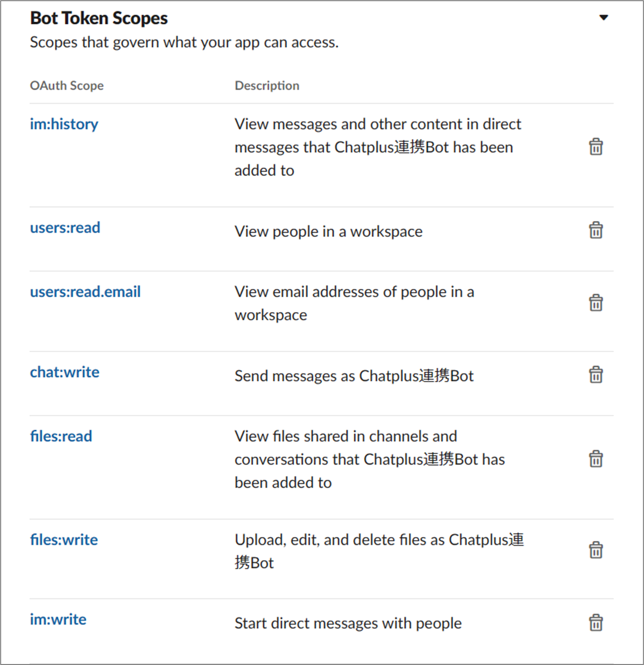Collapse the Bot Token Scopes section arrow
The width and height of the screenshot is (644, 665).
coord(603,18)
